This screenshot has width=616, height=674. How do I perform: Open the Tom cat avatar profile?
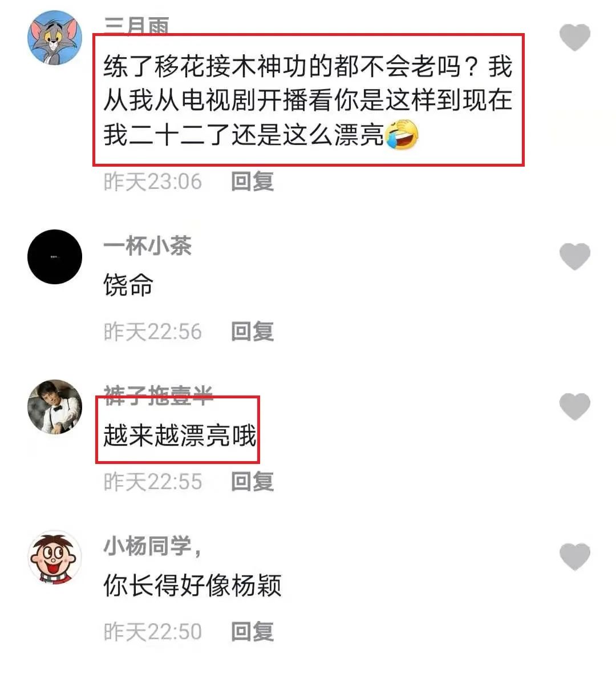[55, 38]
